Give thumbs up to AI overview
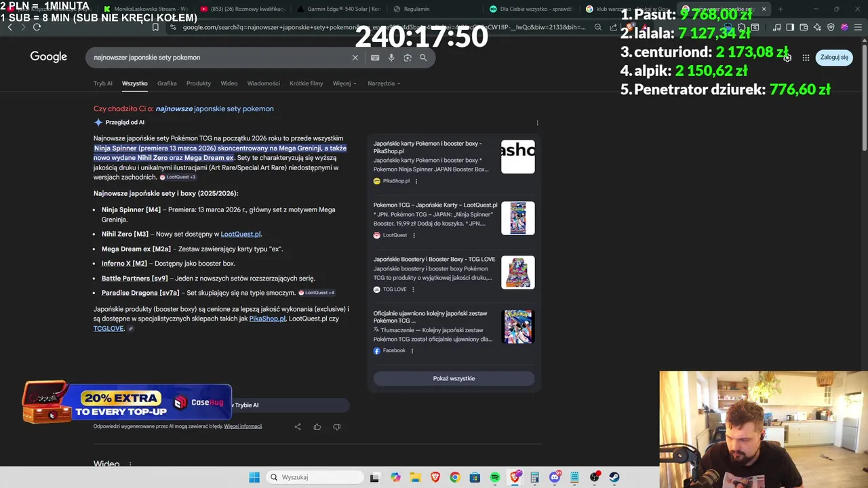The width and height of the screenshot is (868, 488). (x=317, y=426)
